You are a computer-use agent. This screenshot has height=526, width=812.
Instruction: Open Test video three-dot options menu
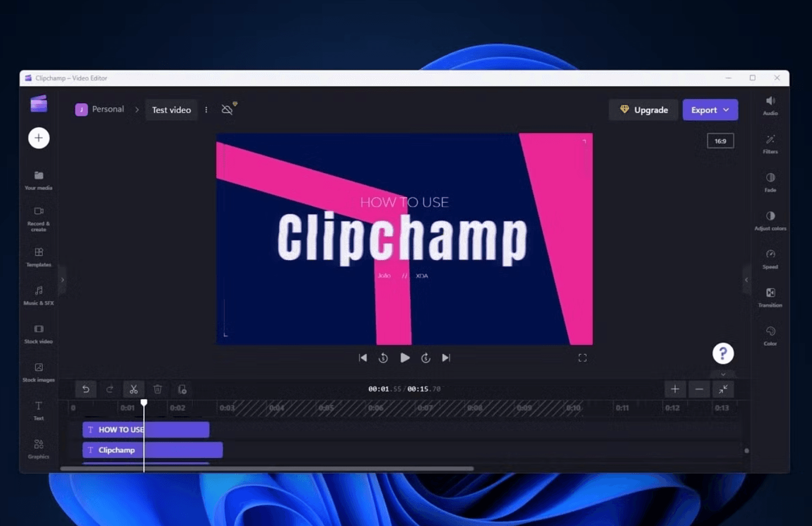click(207, 110)
